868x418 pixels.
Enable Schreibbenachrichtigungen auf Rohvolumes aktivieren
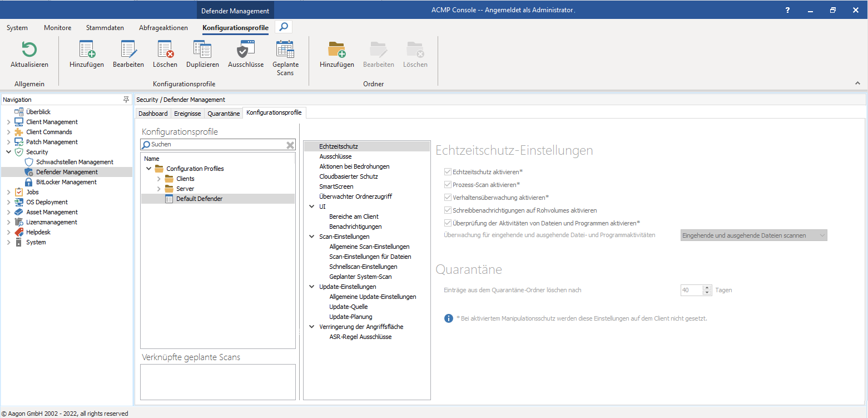(x=448, y=210)
